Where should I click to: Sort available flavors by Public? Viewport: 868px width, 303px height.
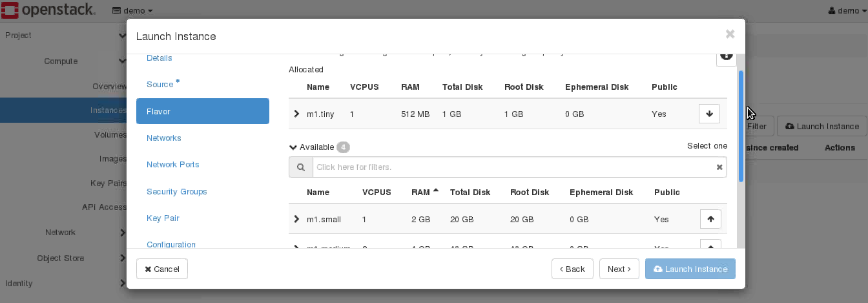pyautogui.click(x=667, y=192)
